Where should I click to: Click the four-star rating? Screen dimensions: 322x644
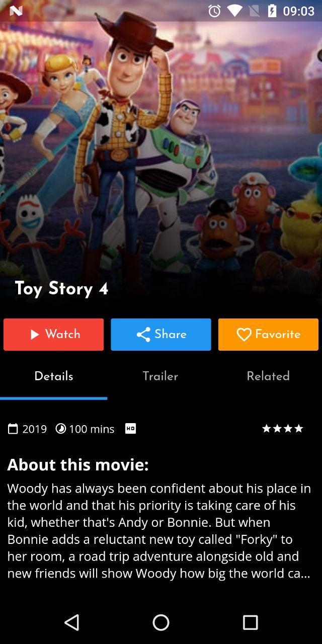(282, 429)
